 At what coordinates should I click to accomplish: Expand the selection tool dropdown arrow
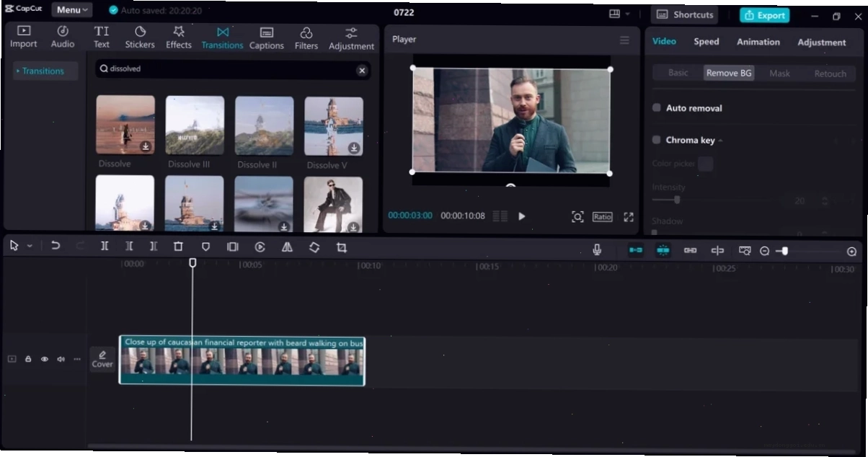30,247
